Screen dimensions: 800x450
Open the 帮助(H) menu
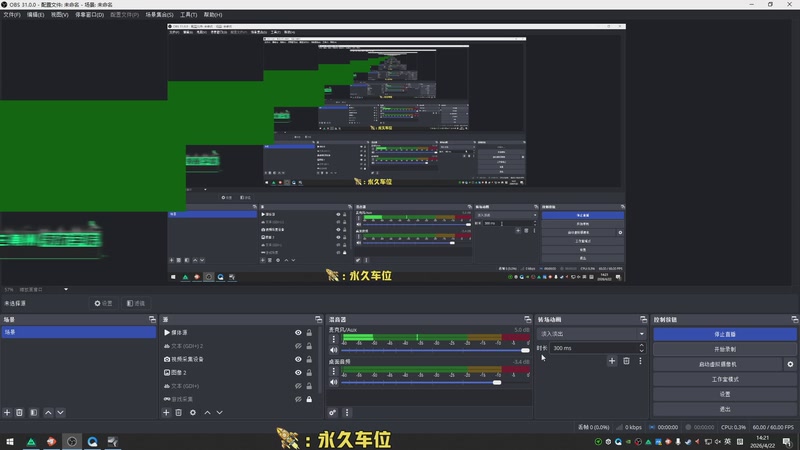[213, 15]
